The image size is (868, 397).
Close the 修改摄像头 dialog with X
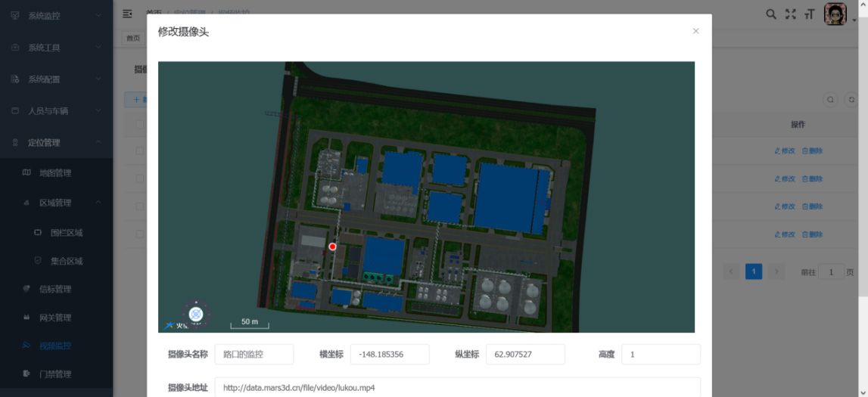(695, 31)
